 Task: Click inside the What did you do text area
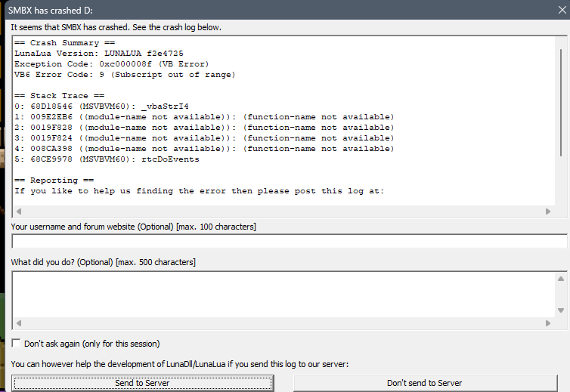click(283, 295)
